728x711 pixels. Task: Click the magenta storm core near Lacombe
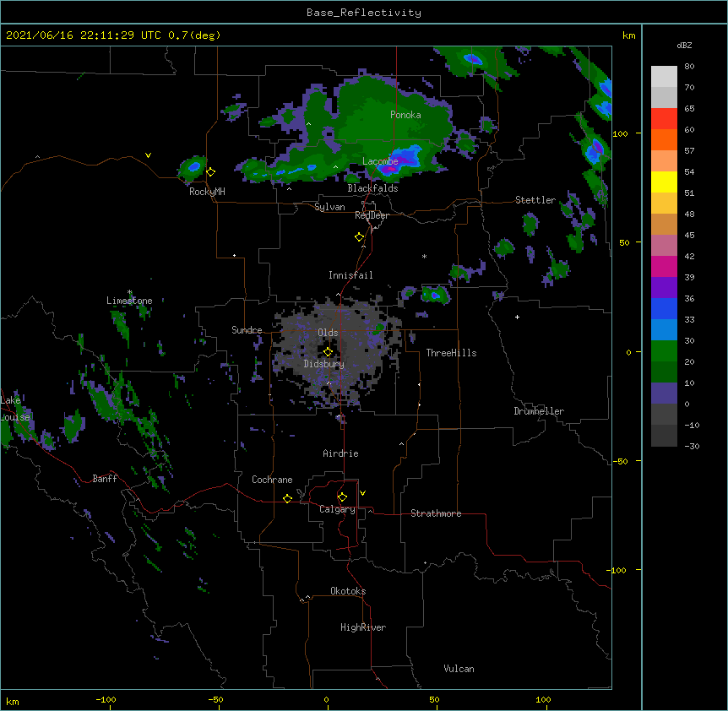(389, 167)
